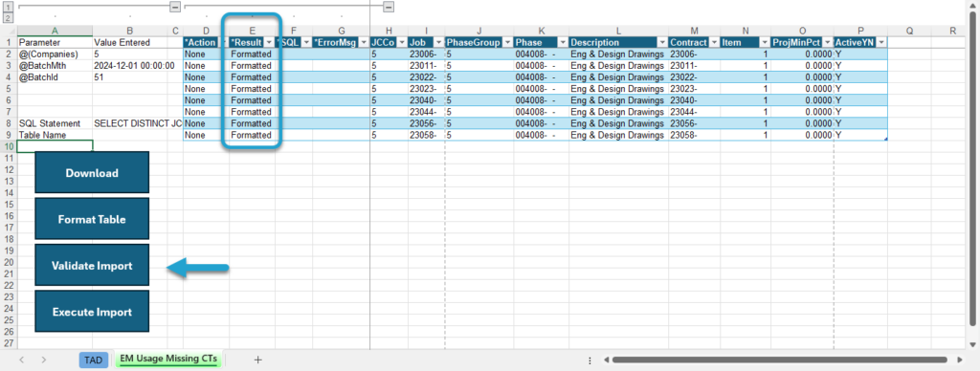Open the ActiveYN column filter dropdown
980x371 pixels.
pyautogui.click(x=880, y=42)
